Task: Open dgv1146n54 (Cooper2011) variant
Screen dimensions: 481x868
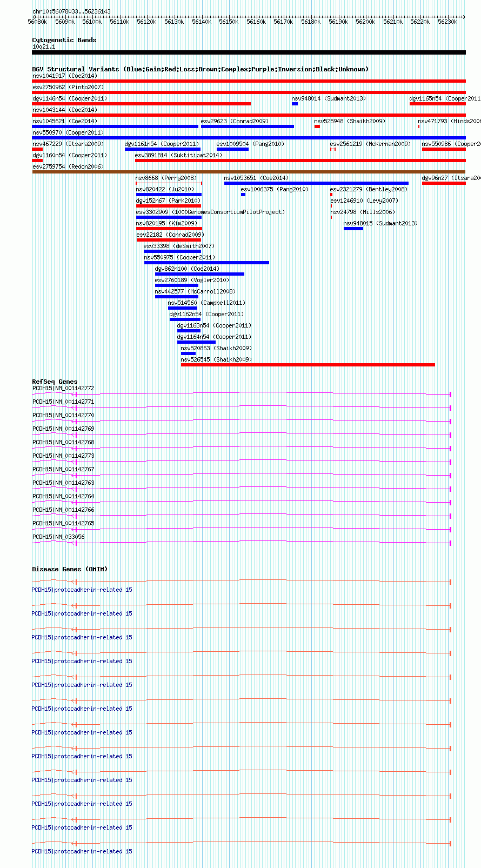Action: 70,98
